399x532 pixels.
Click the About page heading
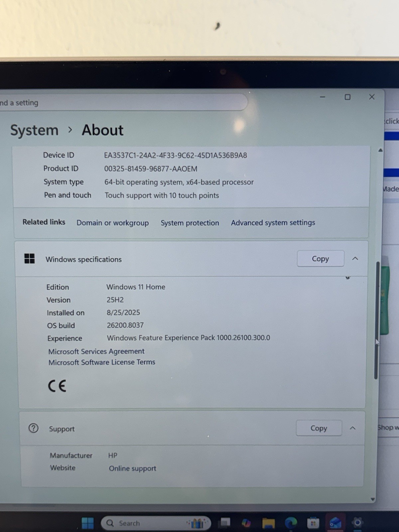(x=102, y=130)
